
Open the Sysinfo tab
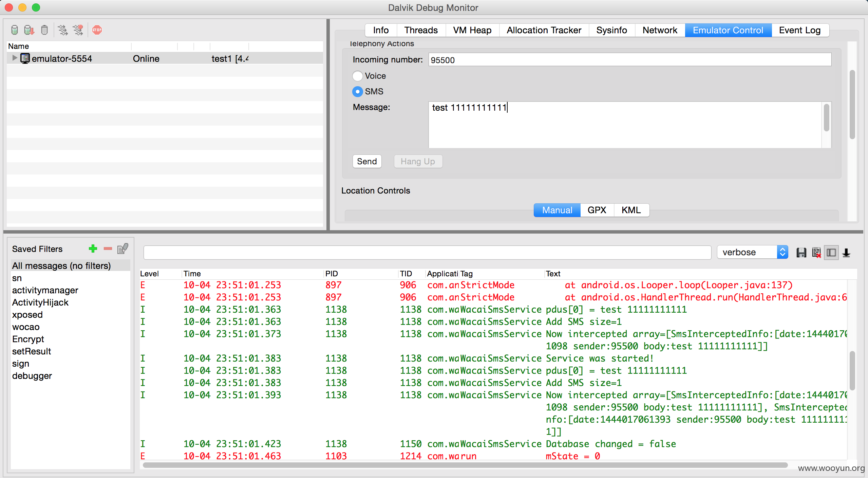pos(611,30)
